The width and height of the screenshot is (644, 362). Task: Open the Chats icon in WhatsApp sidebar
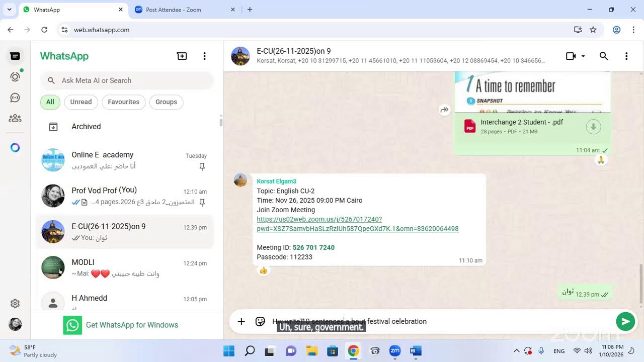[x=15, y=56]
